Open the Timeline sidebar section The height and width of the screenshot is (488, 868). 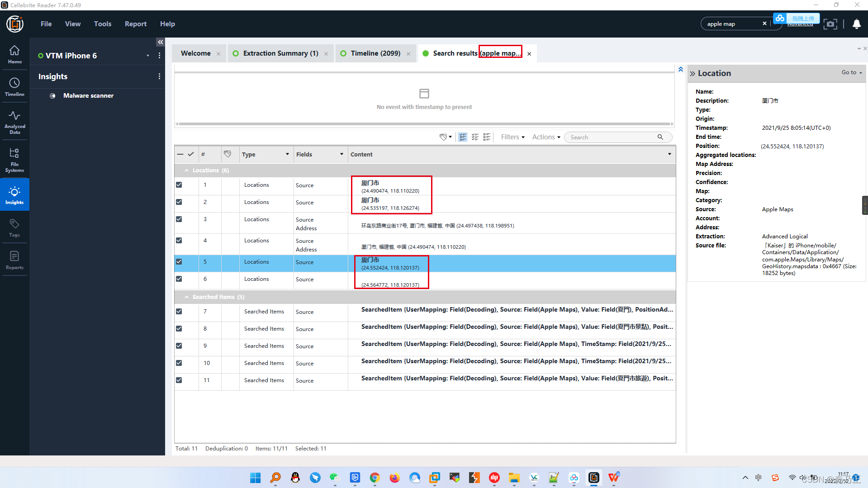point(14,87)
